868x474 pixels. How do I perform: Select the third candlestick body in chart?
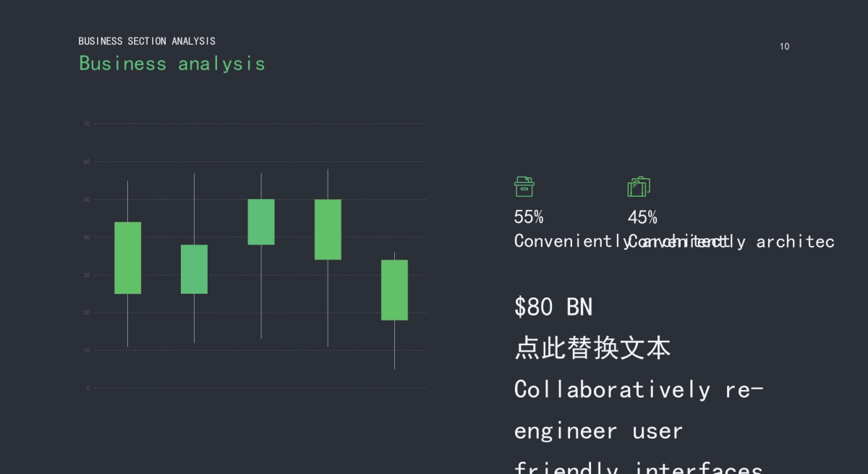click(x=261, y=221)
